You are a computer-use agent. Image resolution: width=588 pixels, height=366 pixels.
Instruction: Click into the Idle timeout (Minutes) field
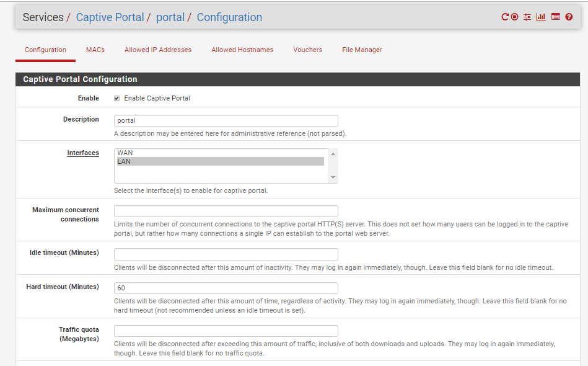click(226, 254)
